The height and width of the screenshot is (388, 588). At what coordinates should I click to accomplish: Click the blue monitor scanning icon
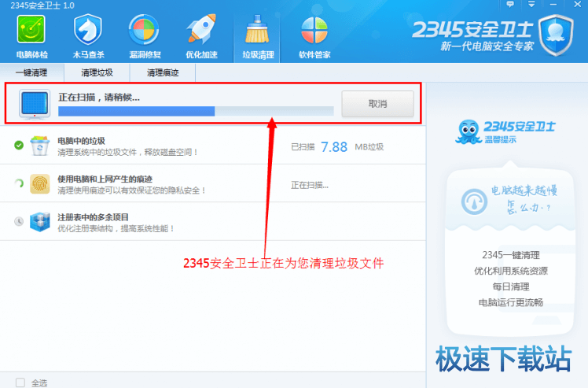[x=35, y=104]
